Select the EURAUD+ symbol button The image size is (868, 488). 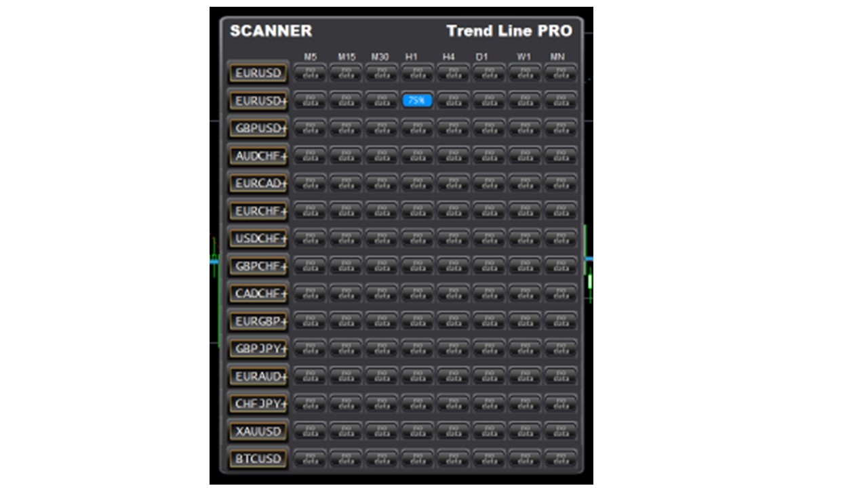click(258, 376)
